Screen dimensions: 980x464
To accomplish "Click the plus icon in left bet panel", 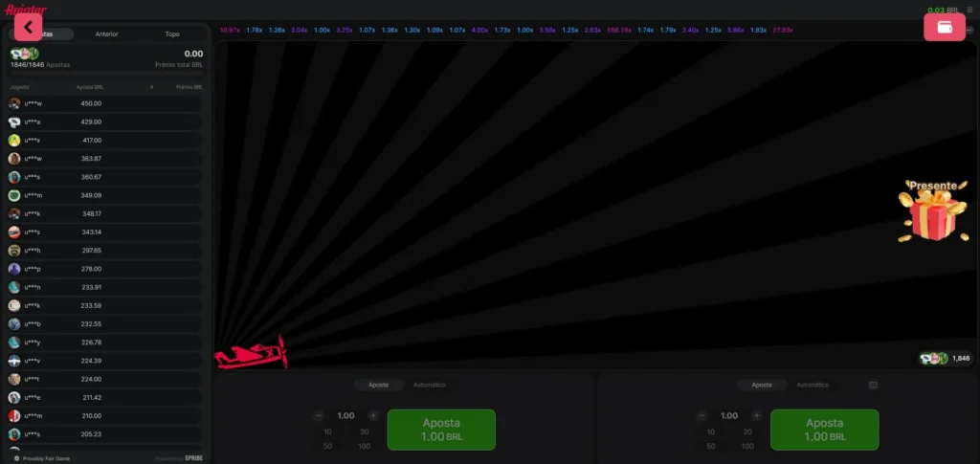I will point(373,416).
